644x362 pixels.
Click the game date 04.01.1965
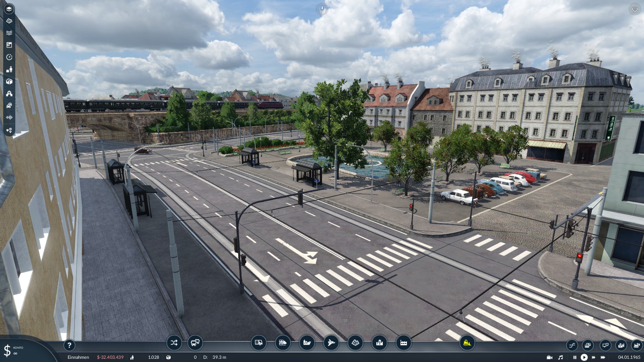[629, 357]
